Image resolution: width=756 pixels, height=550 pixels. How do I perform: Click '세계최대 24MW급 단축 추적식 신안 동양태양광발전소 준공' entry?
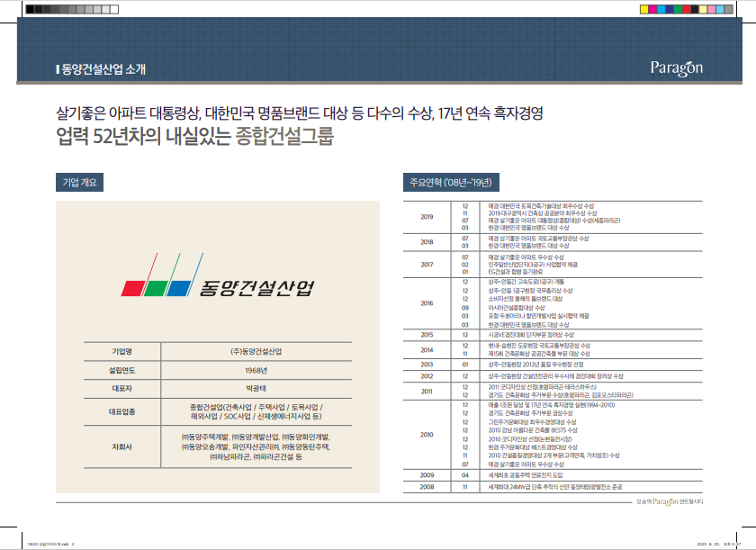click(x=555, y=487)
